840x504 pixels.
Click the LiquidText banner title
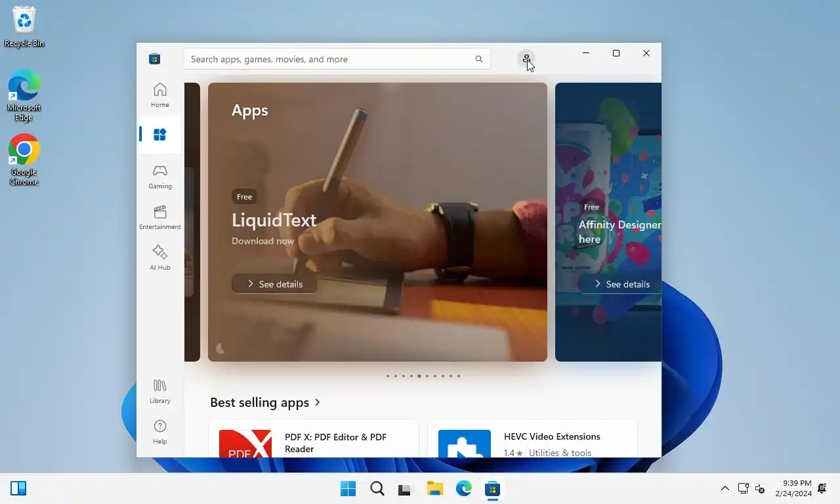point(274,220)
